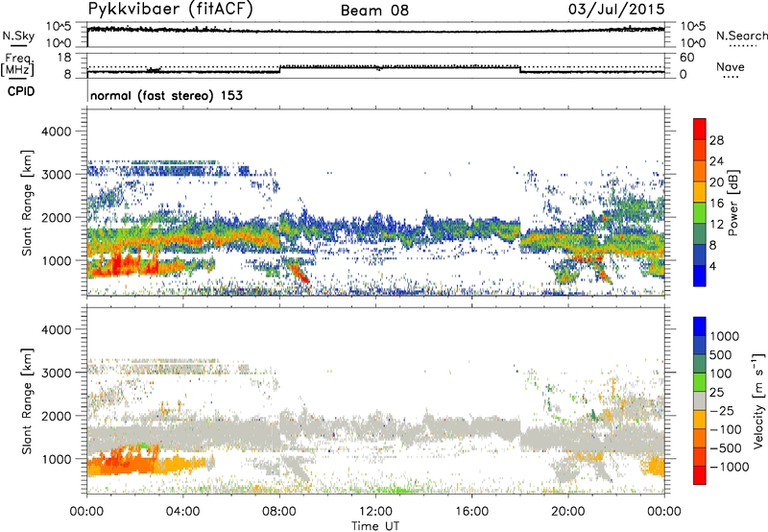768x532 pixels.
Task: Click the -1000 label on velocity colorbar
Action: click(730, 467)
